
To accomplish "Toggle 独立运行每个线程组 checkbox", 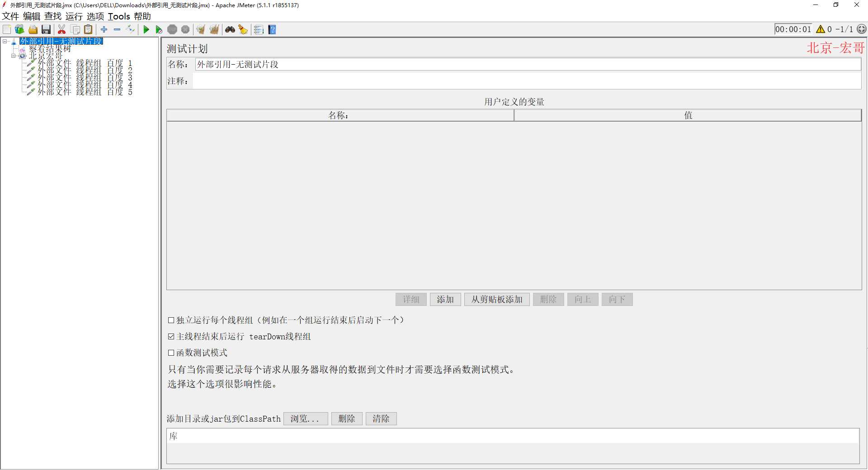I will [171, 320].
